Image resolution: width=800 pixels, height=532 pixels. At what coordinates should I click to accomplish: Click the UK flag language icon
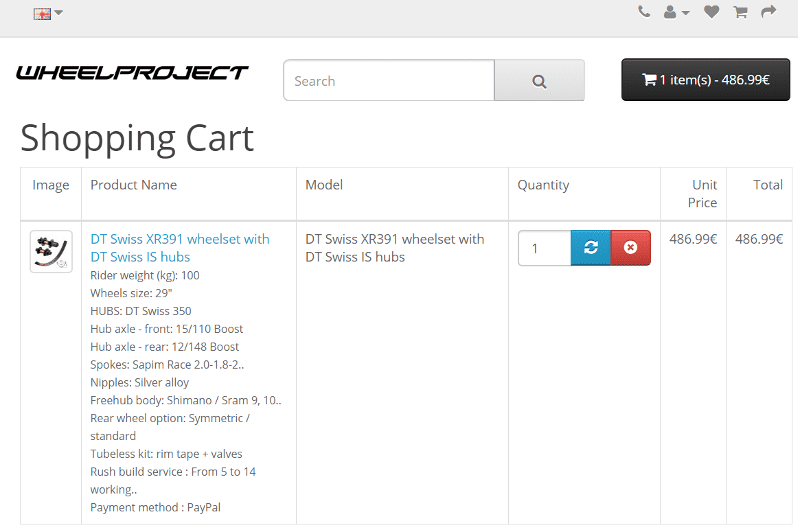coord(42,13)
